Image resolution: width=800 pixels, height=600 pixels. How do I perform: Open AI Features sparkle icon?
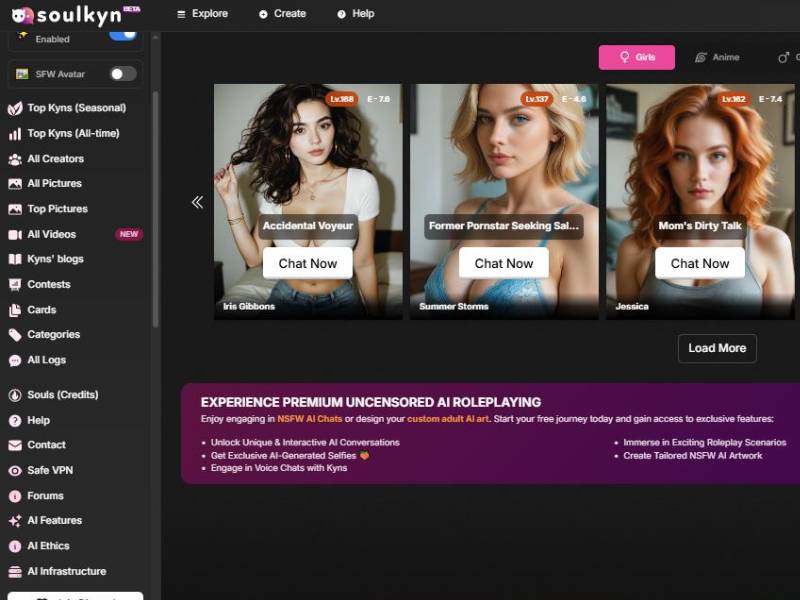15,521
